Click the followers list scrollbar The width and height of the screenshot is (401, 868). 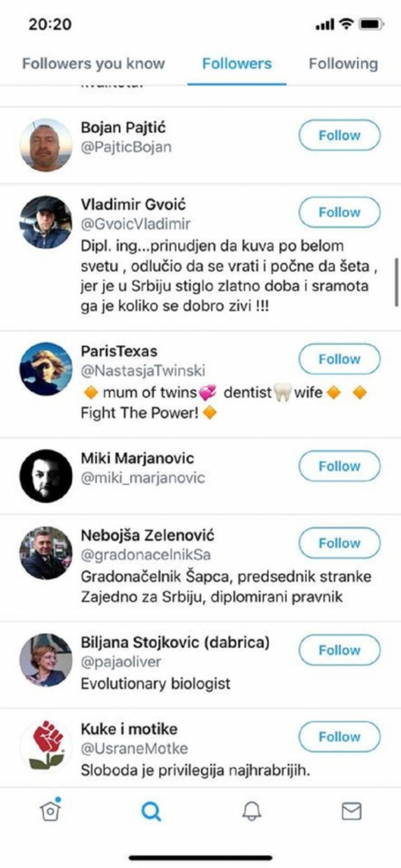coord(396,282)
